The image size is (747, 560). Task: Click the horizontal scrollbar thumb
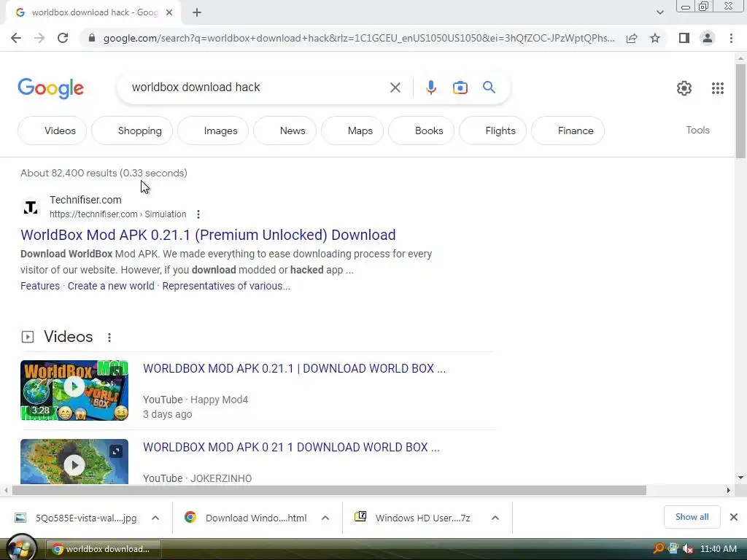click(x=329, y=490)
